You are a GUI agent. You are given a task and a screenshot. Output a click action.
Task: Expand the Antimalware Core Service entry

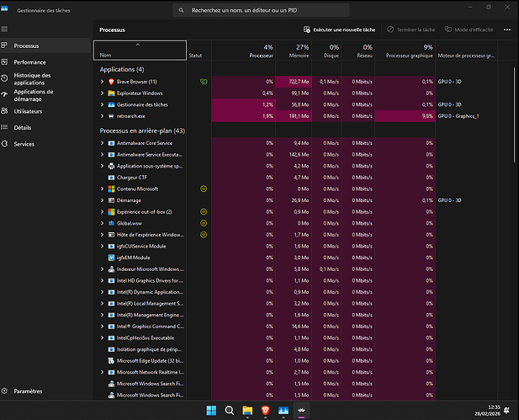pyautogui.click(x=102, y=143)
